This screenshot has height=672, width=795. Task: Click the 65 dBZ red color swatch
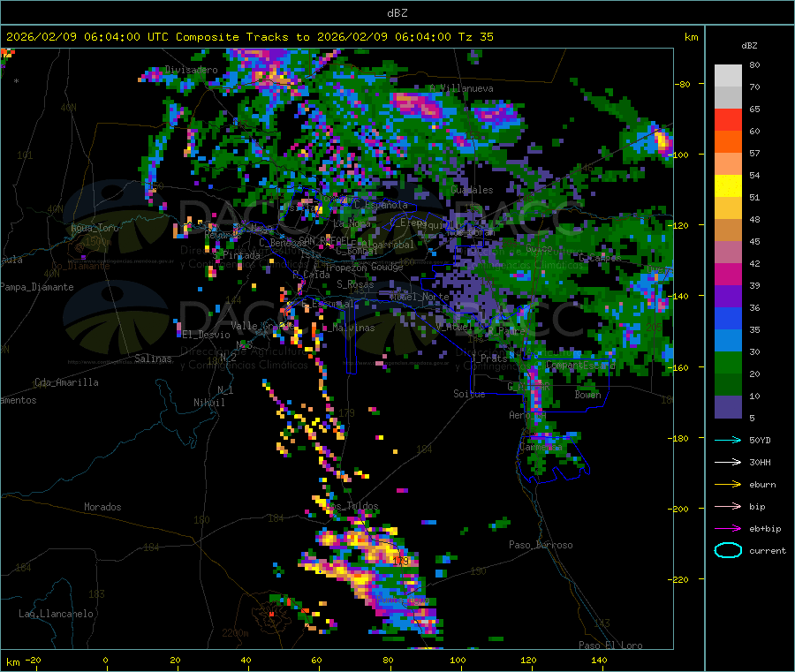[x=728, y=119]
